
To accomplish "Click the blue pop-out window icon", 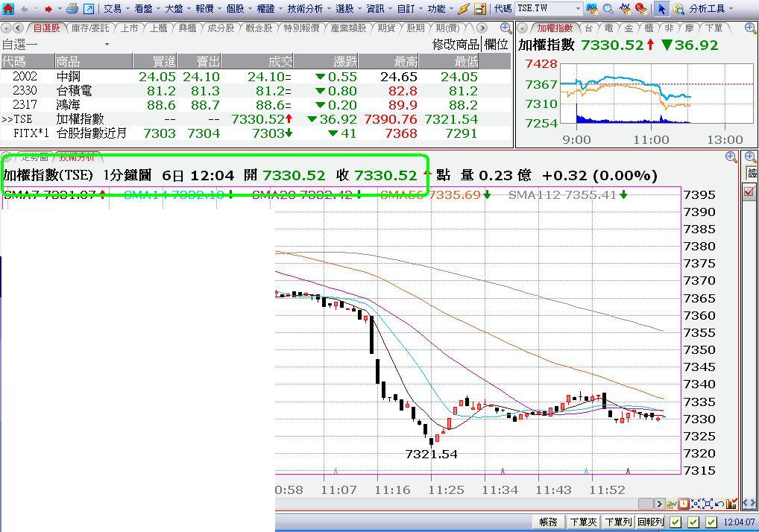I will click(x=89, y=9).
